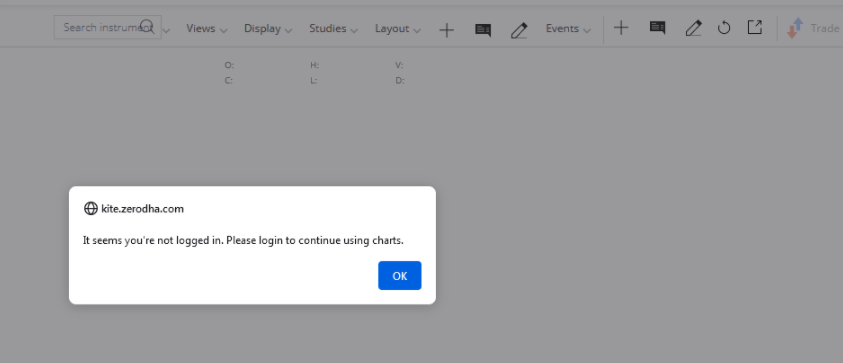Select the pencil icon beside the reload icon
The width and height of the screenshot is (843, 363).
pos(693,28)
